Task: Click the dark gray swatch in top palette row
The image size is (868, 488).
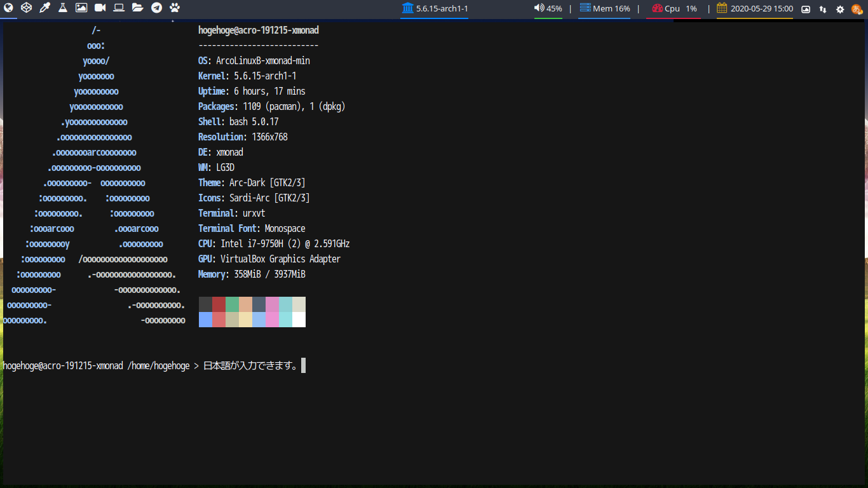Action: pos(205,304)
